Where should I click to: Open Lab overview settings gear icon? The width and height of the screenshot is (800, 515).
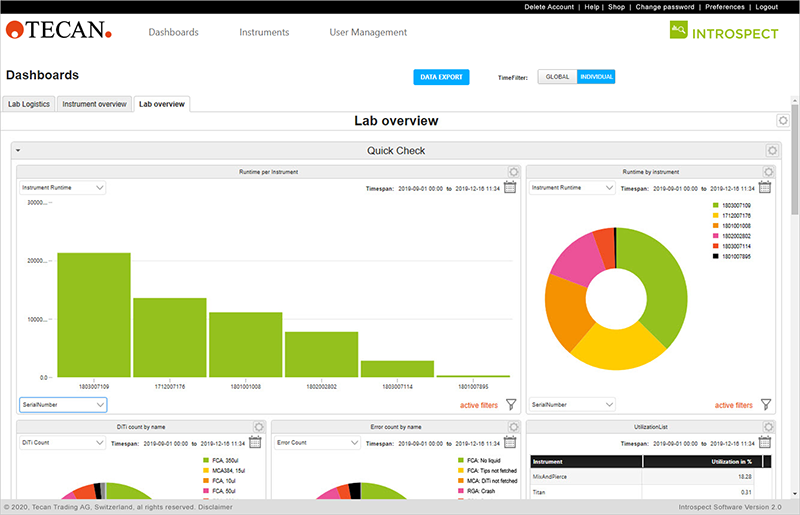click(x=783, y=121)
